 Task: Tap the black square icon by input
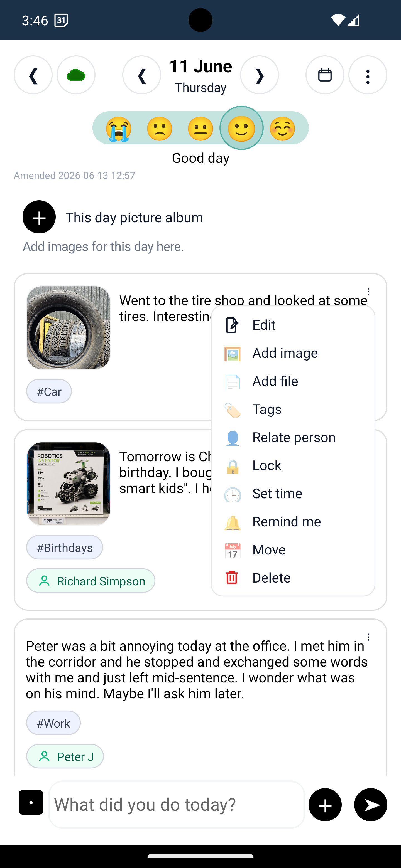click(31, 802)
